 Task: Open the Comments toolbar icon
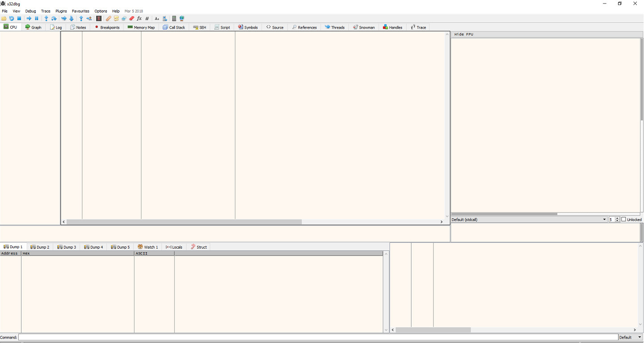(116, 18)
